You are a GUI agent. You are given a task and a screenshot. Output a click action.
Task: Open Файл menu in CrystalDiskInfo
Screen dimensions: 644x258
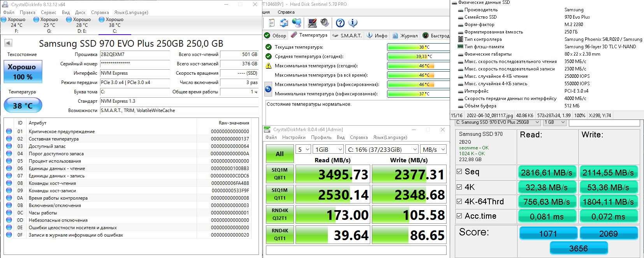9,12
